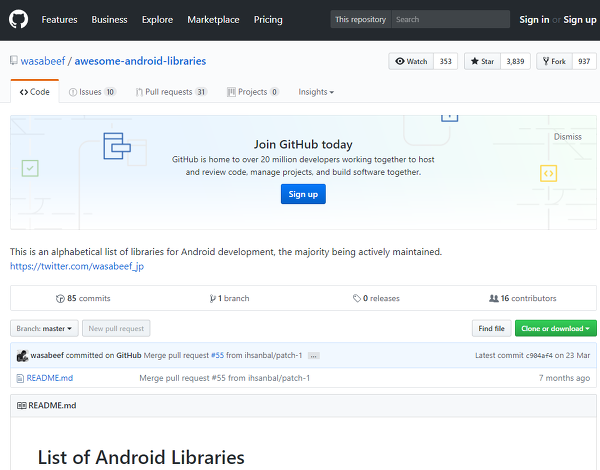View the 3,839 stargazers count
Viewport: 600px width, 470px height.
tap(515, 61)
